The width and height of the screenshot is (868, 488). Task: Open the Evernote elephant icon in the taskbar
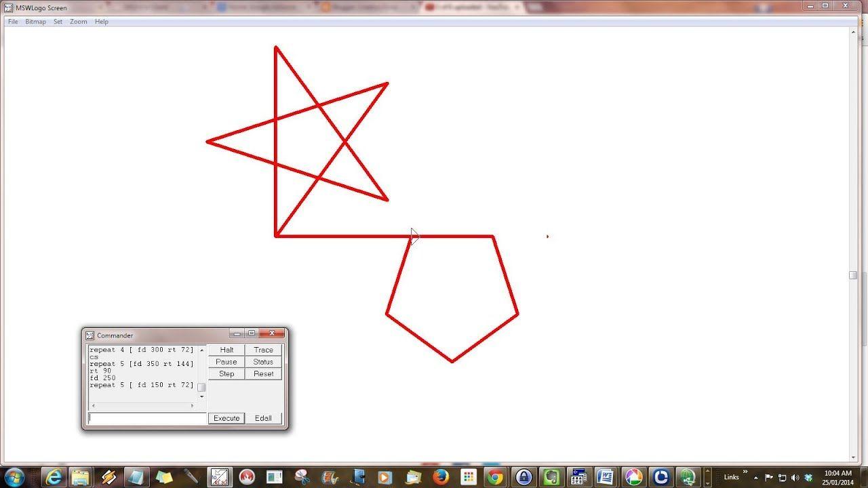pyautogui.click(x=551, y=477)
